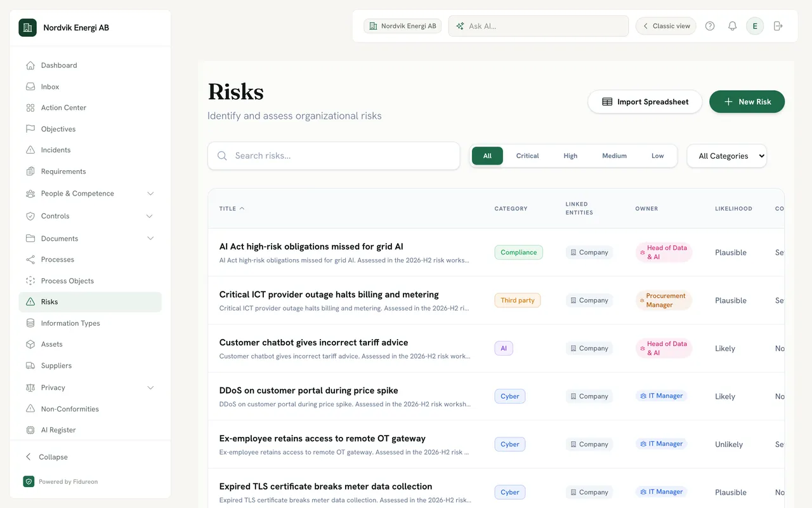The image size is (812, 508).
Task: Click the Process Objects icon
Action: 30,281
